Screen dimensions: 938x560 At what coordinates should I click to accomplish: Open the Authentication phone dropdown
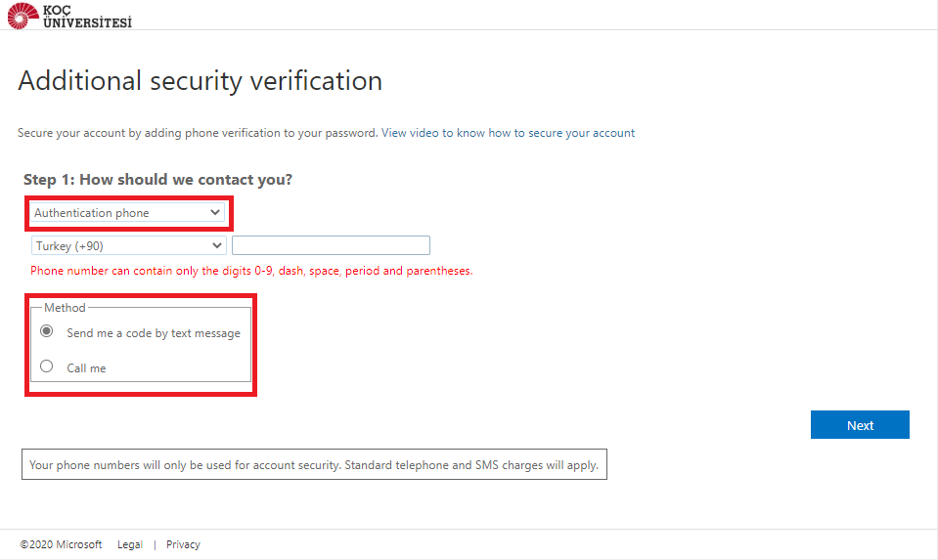[128, 213]
